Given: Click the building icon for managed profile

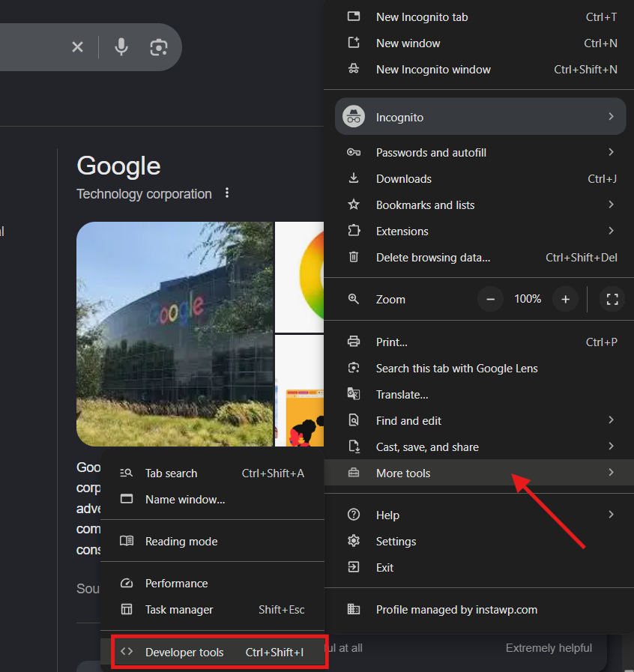Looking at the screenshot, I should [354, 609].
